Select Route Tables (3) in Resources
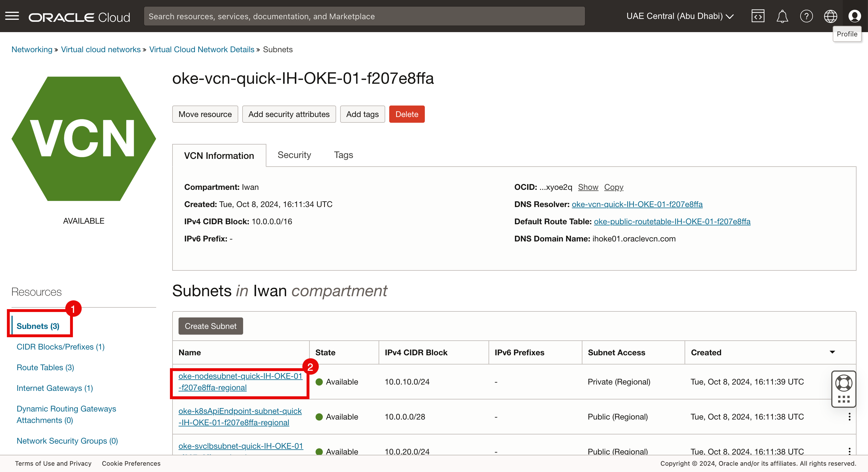 coord(45,367)
